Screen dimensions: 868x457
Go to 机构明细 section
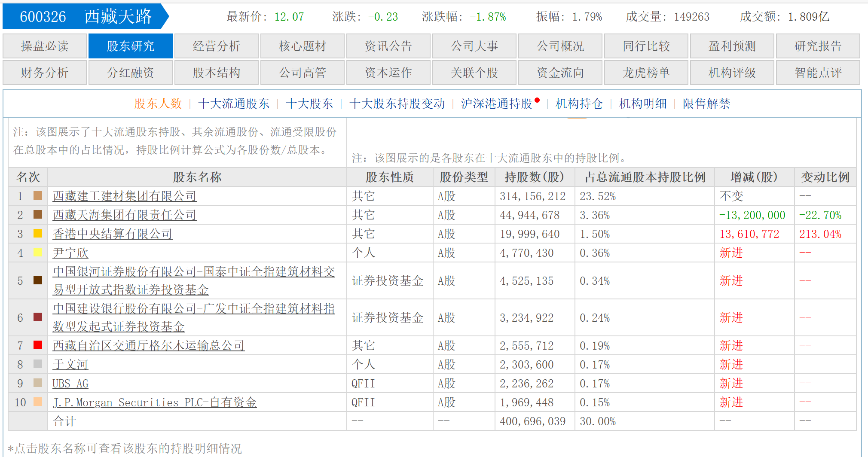tap(643, 104)
